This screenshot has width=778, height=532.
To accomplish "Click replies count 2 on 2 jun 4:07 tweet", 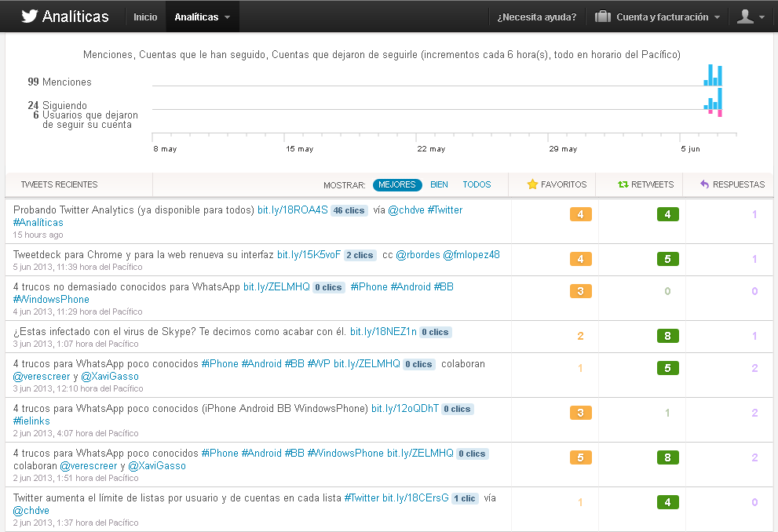I will point(754,413).
